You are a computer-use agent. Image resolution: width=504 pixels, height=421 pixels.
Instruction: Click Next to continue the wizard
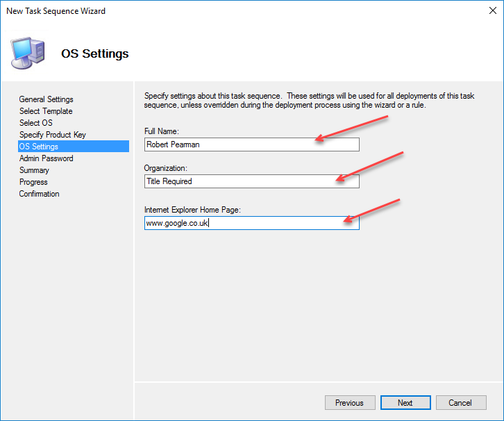tap(405, 403)
